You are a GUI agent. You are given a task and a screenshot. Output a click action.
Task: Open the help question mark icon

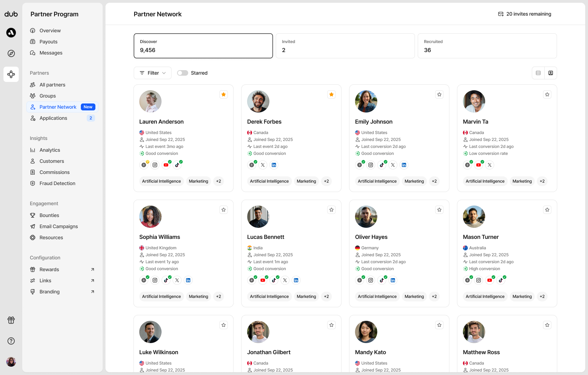coord(11,341)
